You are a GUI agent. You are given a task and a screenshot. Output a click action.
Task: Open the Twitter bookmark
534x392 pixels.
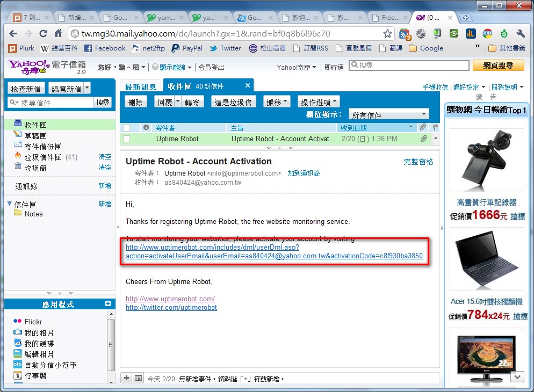point(225,48)
